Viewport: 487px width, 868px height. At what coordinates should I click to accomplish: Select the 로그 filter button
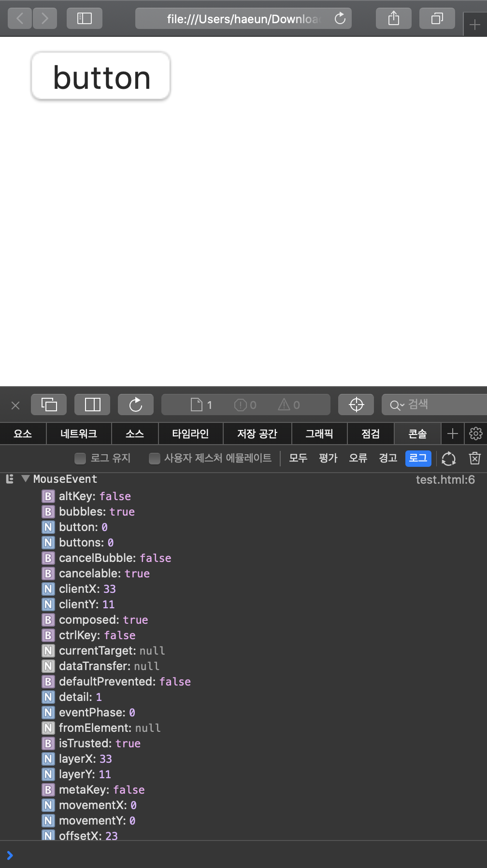click(418, 458)
